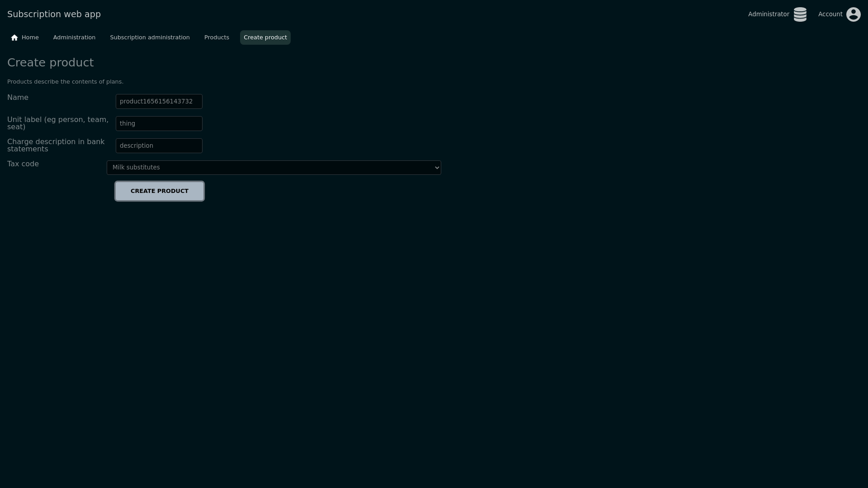Image resolution: width=868 pixels, height=488 pixels.
Task: Navigate to Subscription administration
Action: pos(150,38)
